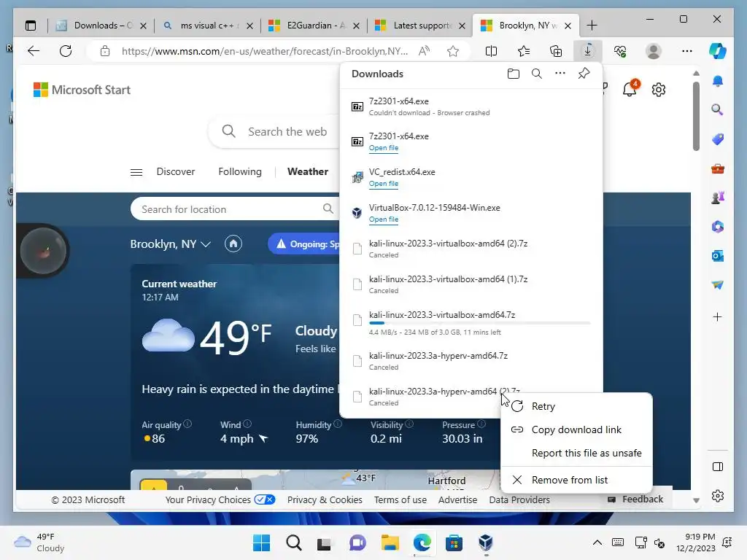Open Privacy & Cookies link
The width and height of the screenshot is (747, 560).
pyautogui.click(x=325, y=499)
